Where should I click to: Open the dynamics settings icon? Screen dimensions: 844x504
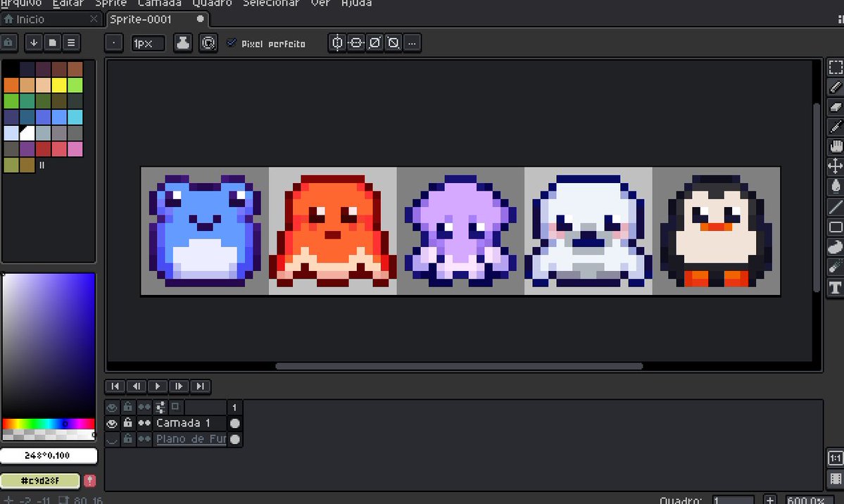click(x=208, y=43)
